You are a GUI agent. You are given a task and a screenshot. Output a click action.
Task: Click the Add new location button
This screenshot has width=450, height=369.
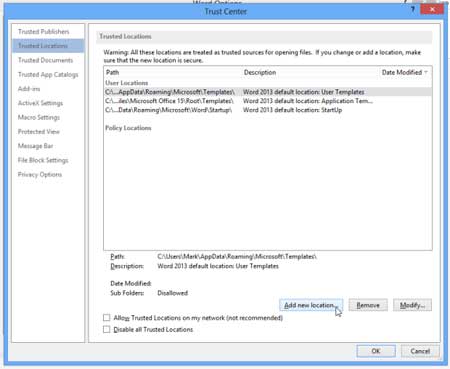311,305
